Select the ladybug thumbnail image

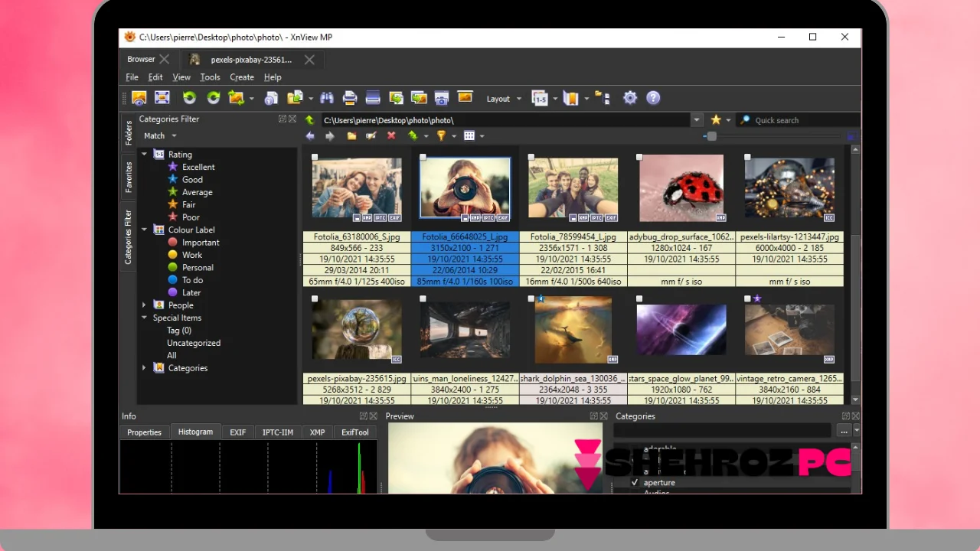click(681, 188)
